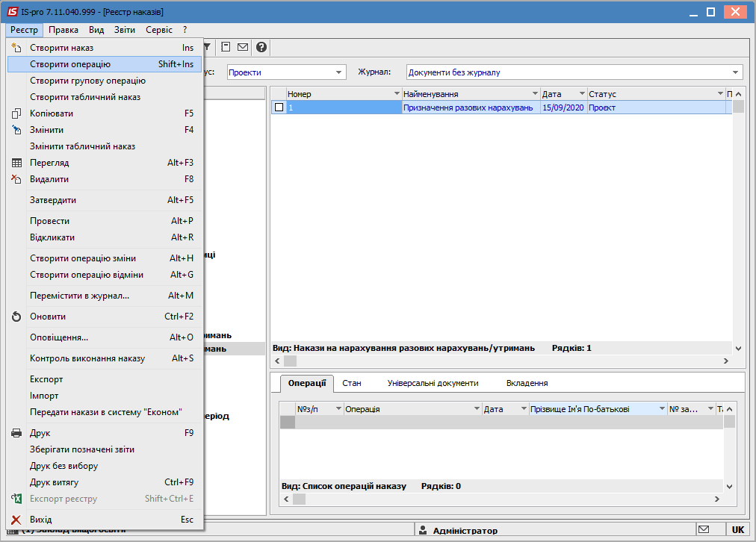Open the Проекти status dropdown
The width and height of the screenshot is (756, 542).
[x=339, y=72]
